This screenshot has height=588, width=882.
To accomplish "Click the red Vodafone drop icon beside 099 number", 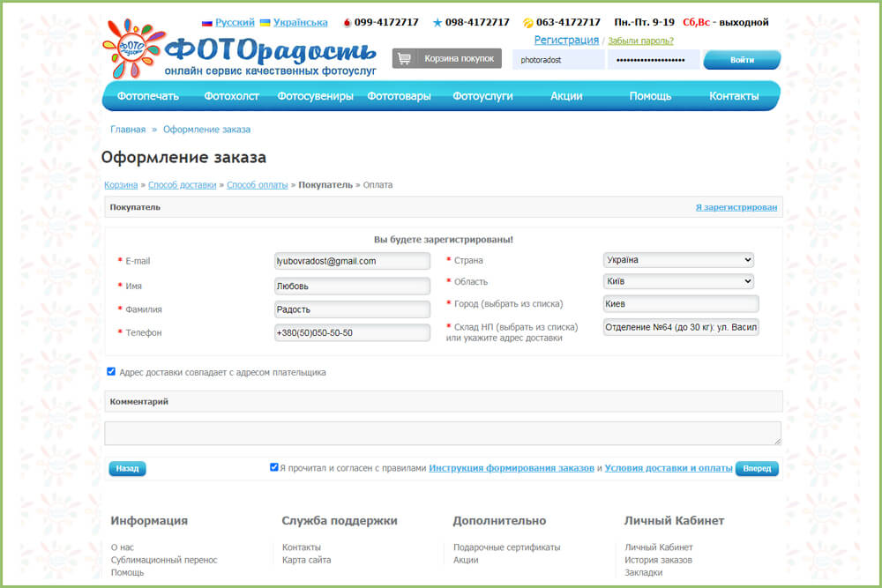I will (348, 22).
